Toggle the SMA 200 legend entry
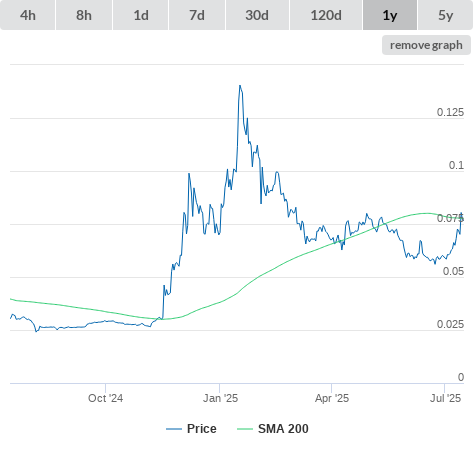This screenshot has width=474, height=455. (x=273, y=429)
